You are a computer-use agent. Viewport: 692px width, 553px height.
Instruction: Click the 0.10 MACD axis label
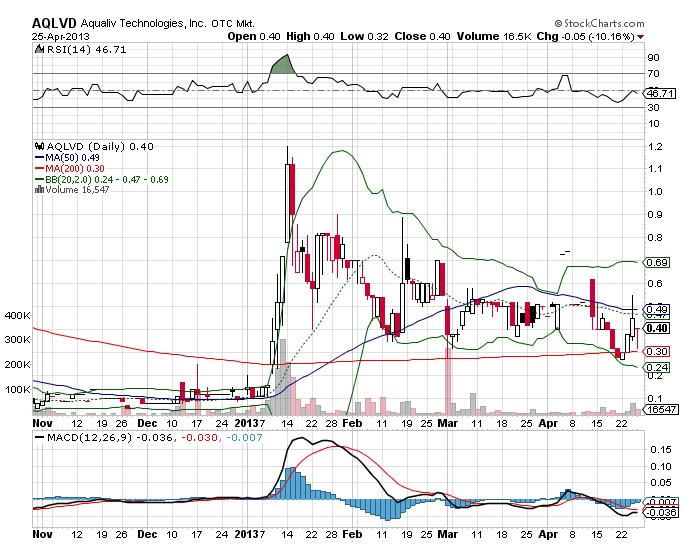661,466
